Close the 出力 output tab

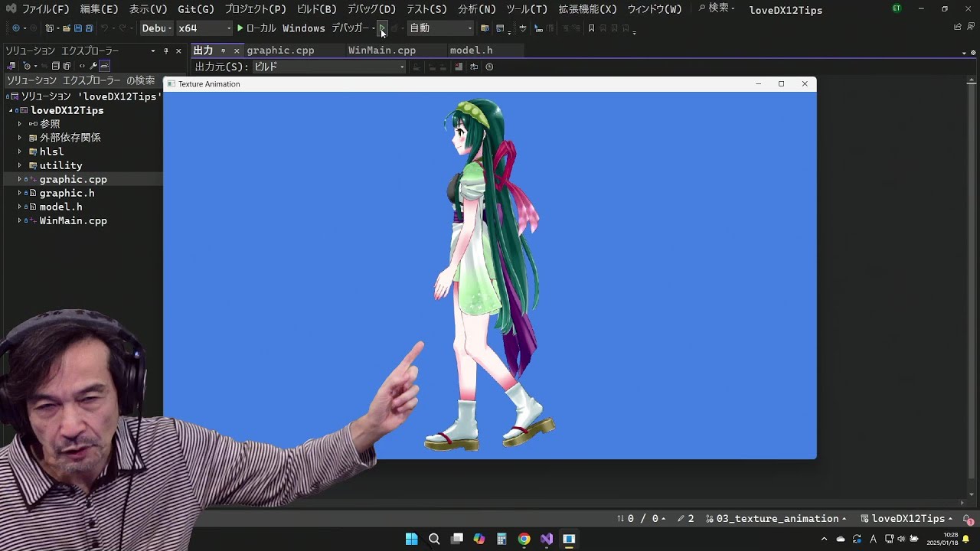[237, 51]
